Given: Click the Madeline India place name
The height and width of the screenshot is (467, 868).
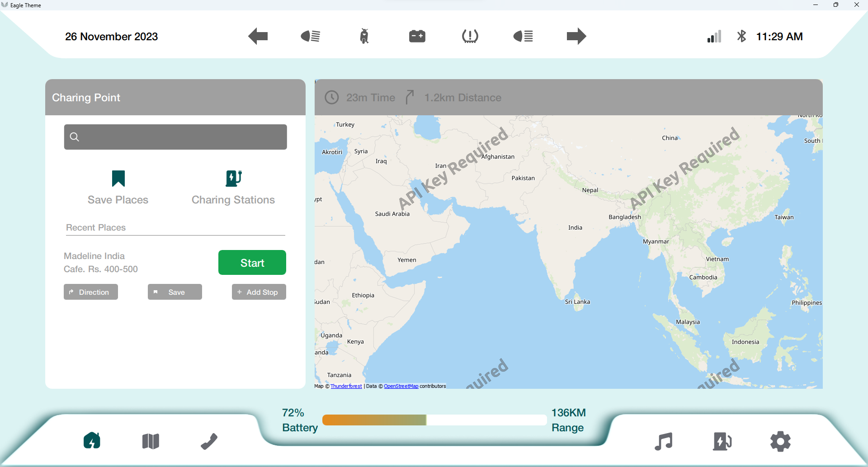Looking at the screenshot, I should pos(94,256).
